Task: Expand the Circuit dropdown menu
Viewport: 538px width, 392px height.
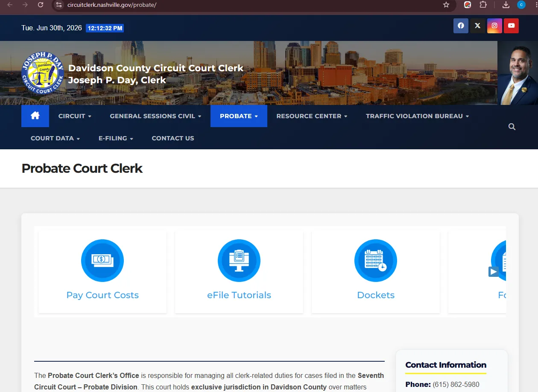Action: [75, 116]
